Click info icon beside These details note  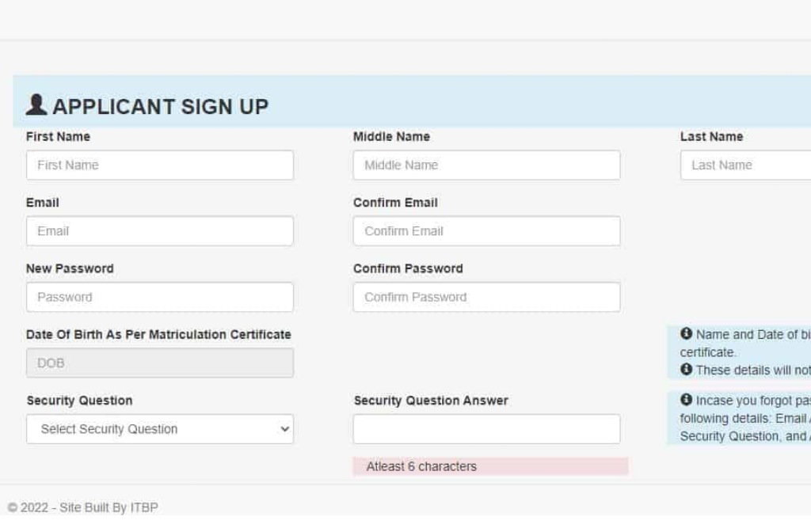(x=686, y=370)
